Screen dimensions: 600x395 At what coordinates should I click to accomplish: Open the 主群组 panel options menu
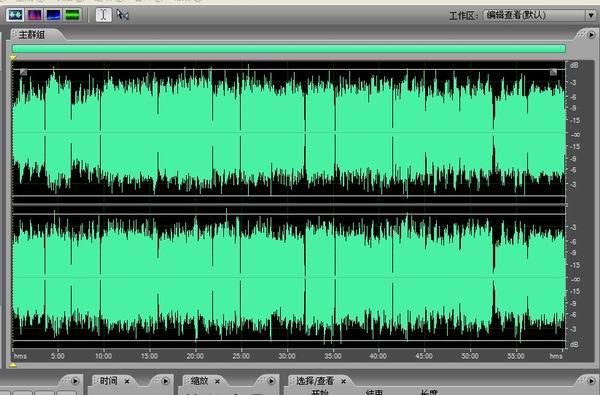[x=591, y=35]
